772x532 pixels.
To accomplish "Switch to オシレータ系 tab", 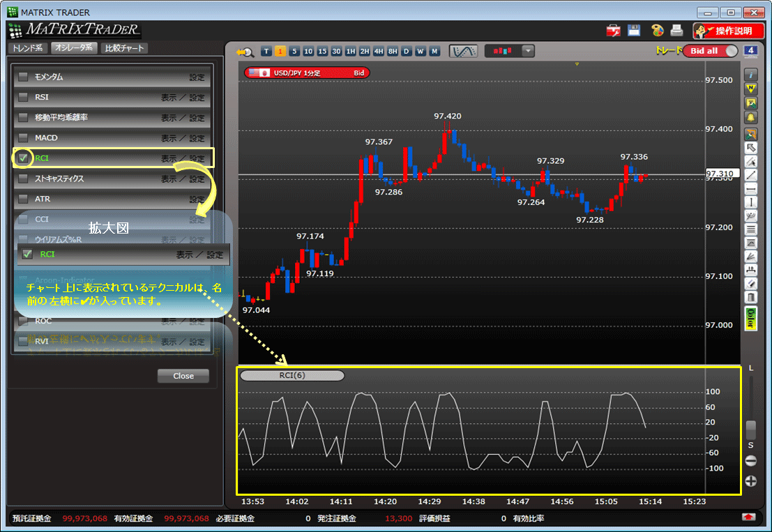I will [74, 47].
